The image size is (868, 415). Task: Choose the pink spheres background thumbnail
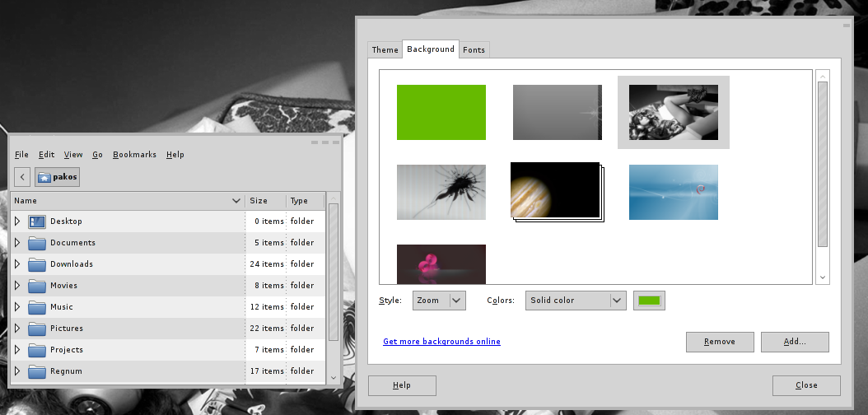tap(441, 264)
